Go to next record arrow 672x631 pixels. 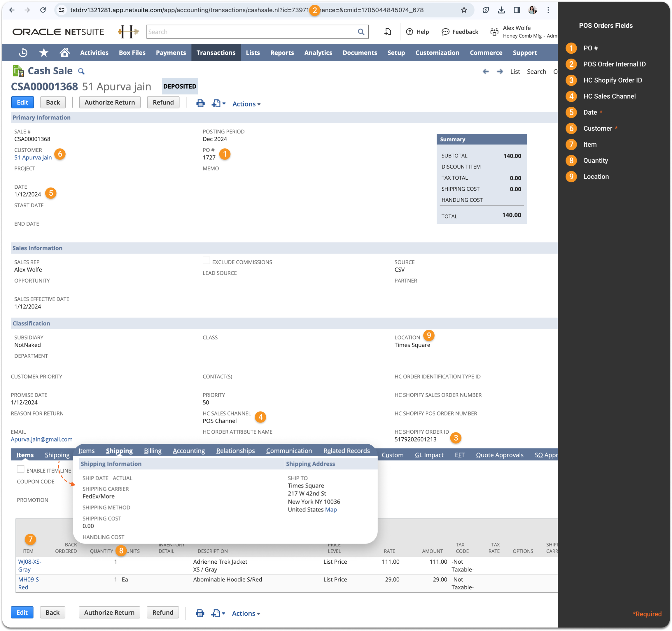[500, 72]
